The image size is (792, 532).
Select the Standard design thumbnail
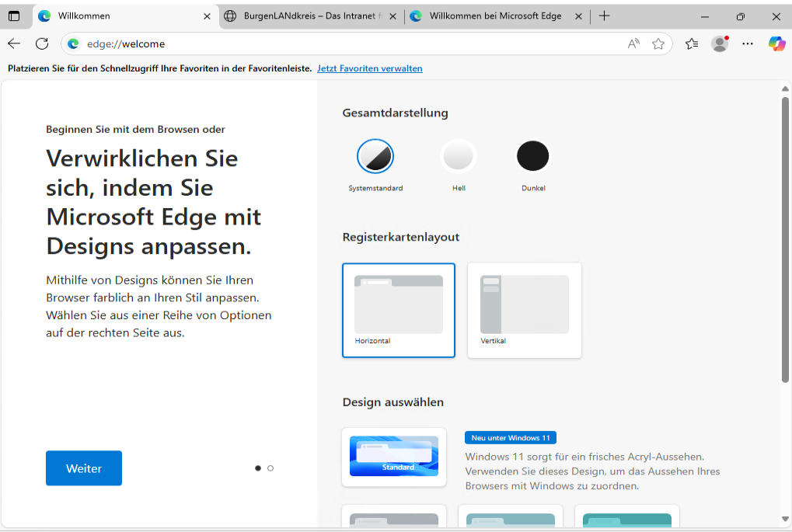pyautogui.click(x=394, y=457)
